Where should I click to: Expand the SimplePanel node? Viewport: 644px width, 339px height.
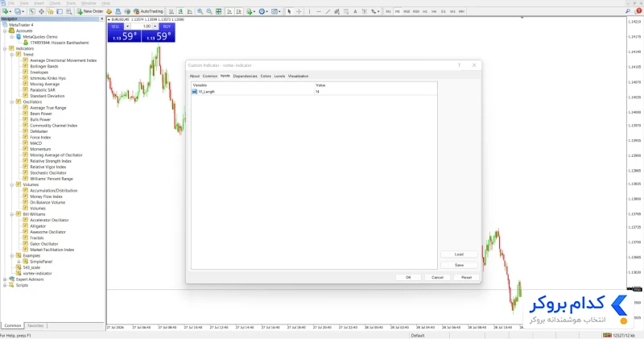[19, 262]
